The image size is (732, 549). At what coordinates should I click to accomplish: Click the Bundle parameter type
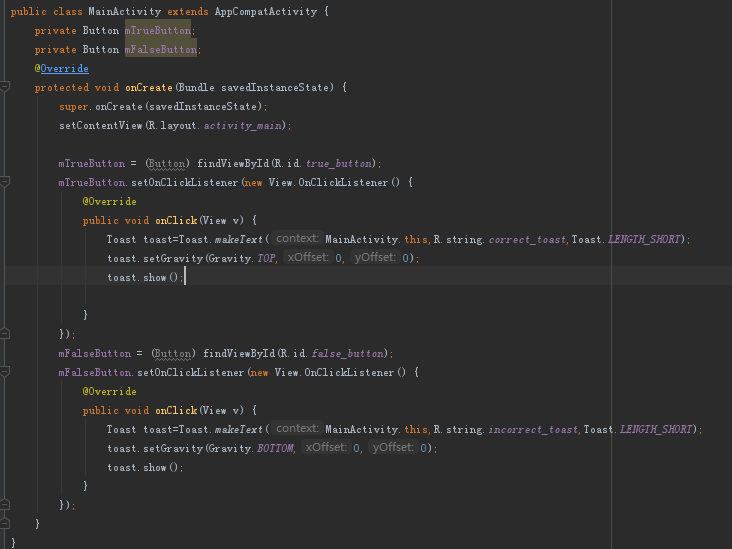(196, 88)
